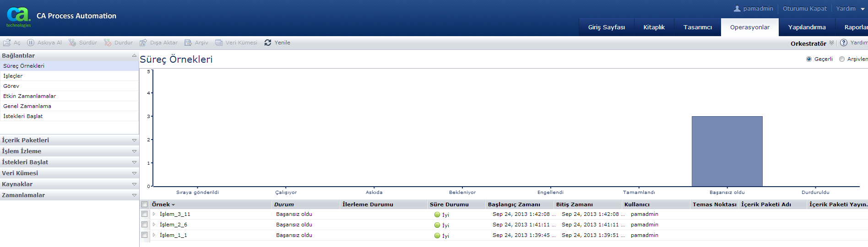The height and width of the screenshot is (247, 868).
Task: Expand the İşlem_2_6 row triangle
Action: tap(154, 225)
